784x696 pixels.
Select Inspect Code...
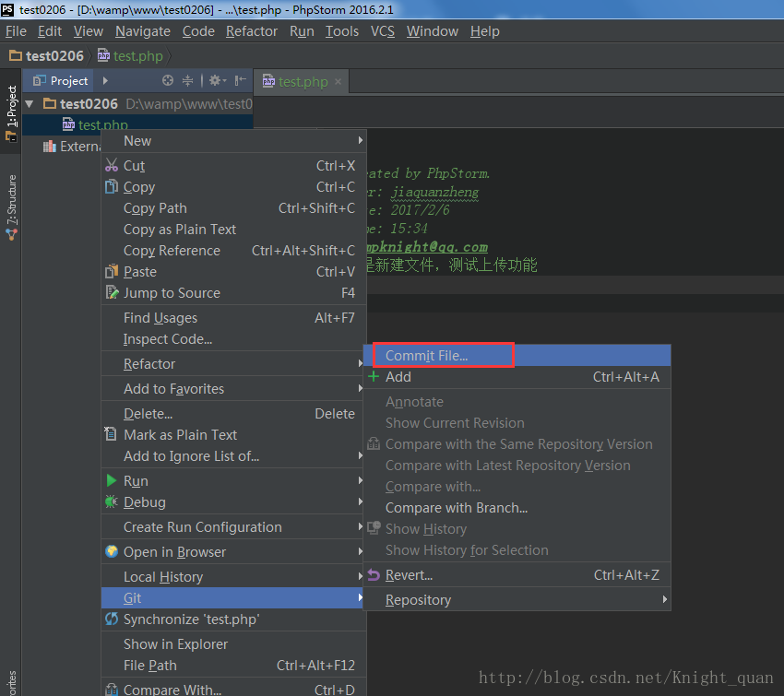[233, 338]
